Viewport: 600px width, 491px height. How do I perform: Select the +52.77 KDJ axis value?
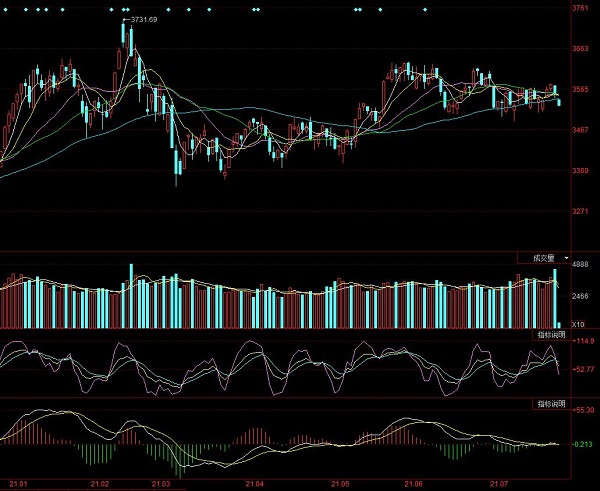point(581,369)
